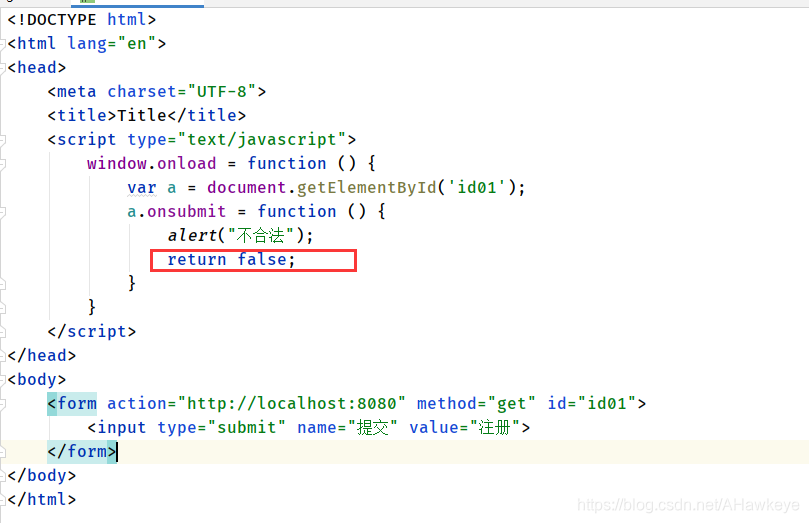Collapse the fold marker beside window.onload line
This screenshot has width=809, height=523.
point(3,164)
